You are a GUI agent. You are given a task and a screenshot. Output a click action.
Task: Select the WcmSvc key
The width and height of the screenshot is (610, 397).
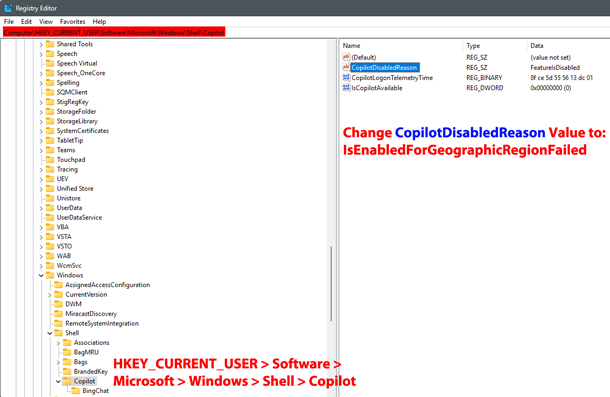click(x=69, y=265)
